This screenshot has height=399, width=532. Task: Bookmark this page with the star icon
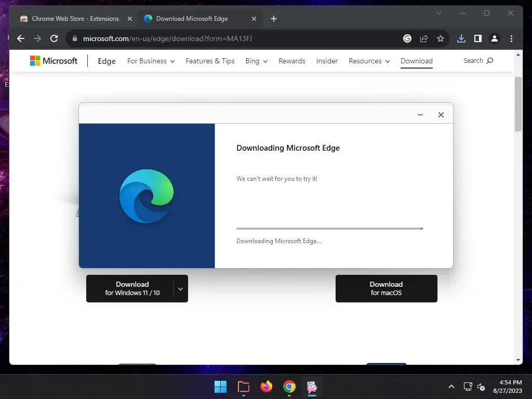click(441, 38)
